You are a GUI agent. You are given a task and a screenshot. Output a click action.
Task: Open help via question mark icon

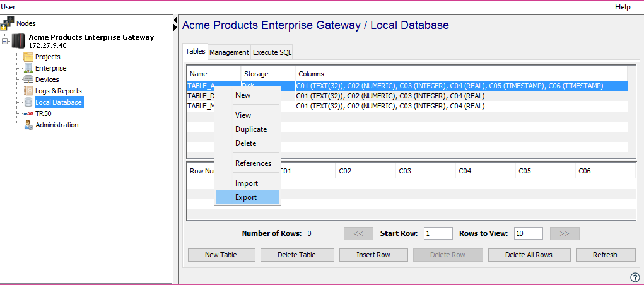635,277
